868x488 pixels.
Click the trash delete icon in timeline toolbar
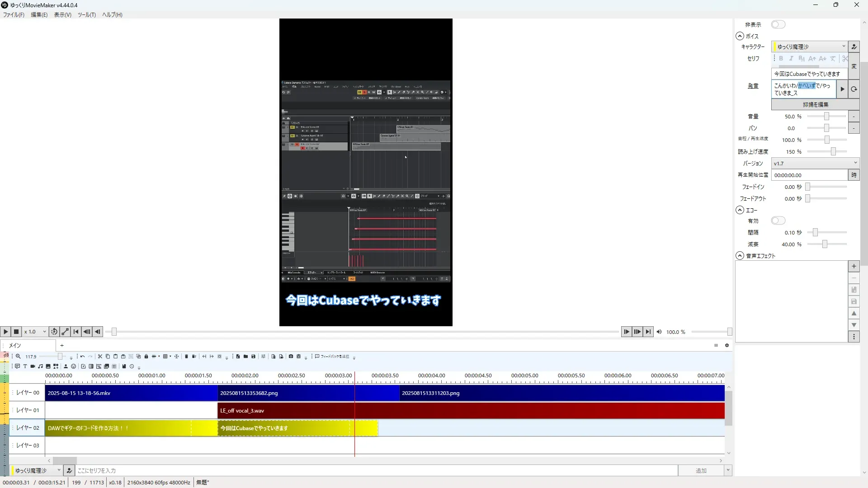(x=186, y=357)
